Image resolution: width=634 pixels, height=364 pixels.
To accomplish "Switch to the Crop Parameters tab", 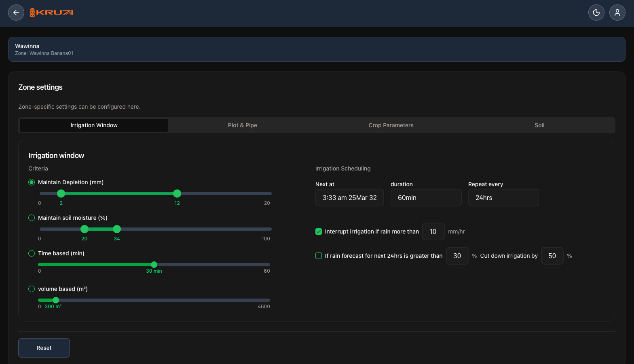I will click(391, 125).
